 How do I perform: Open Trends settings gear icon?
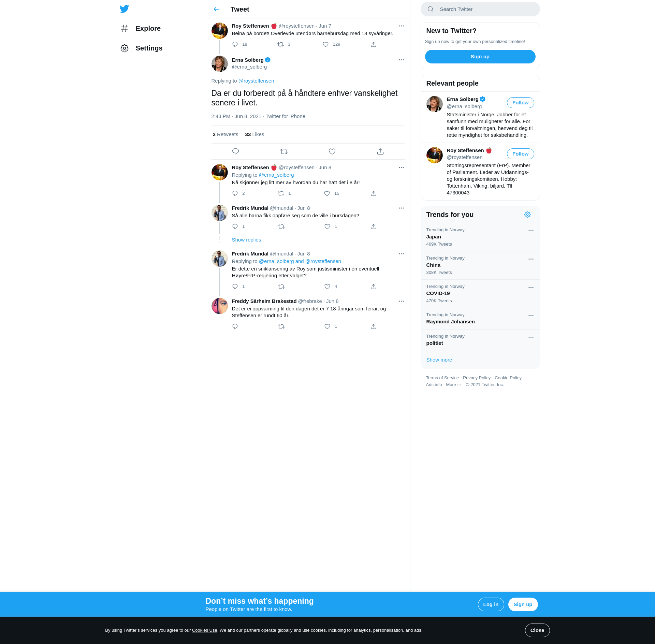click(527, 215)
